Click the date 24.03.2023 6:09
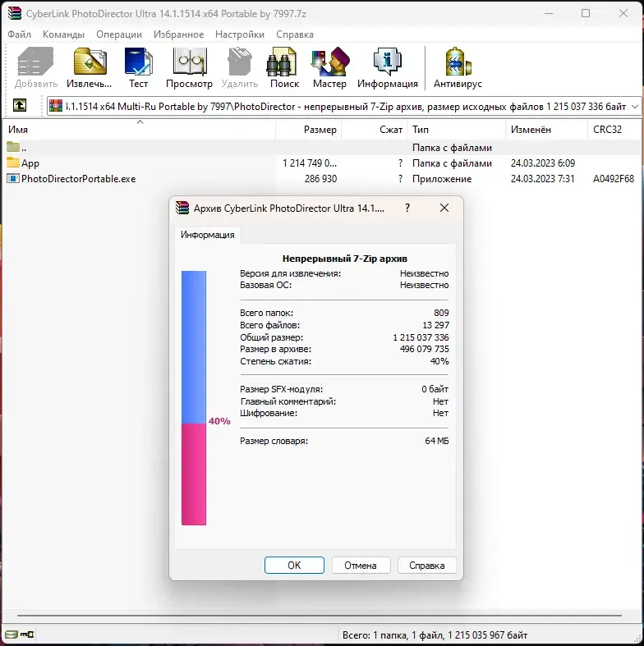This screenshot has width=644, height=646. (543, 163)
